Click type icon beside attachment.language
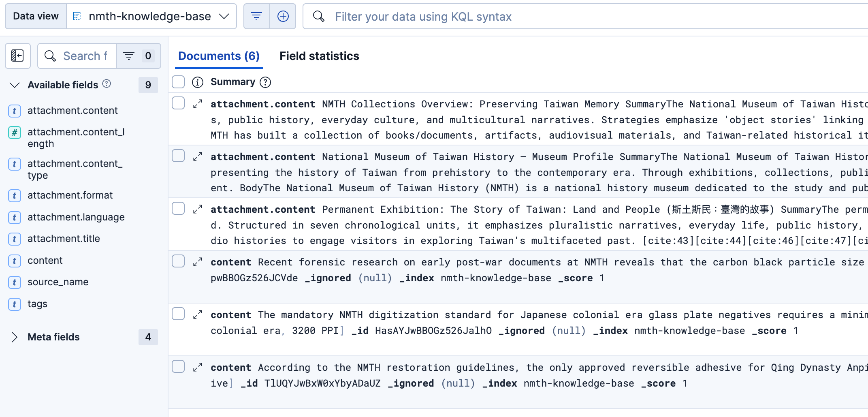This screenshot has height=417, width=868. pyautogui.click(x=15, y=218)
